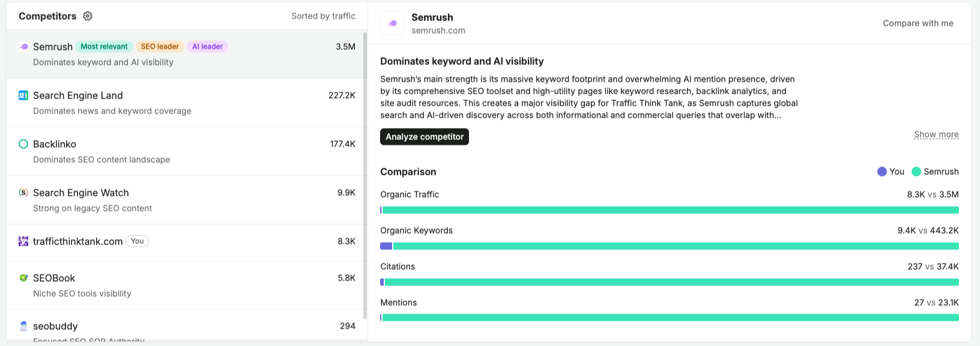Image resolution: width=980 pixels, height=346 pixels.
Task: Click the You badge next to traffickthinktank.com
Action: [138, 241]
